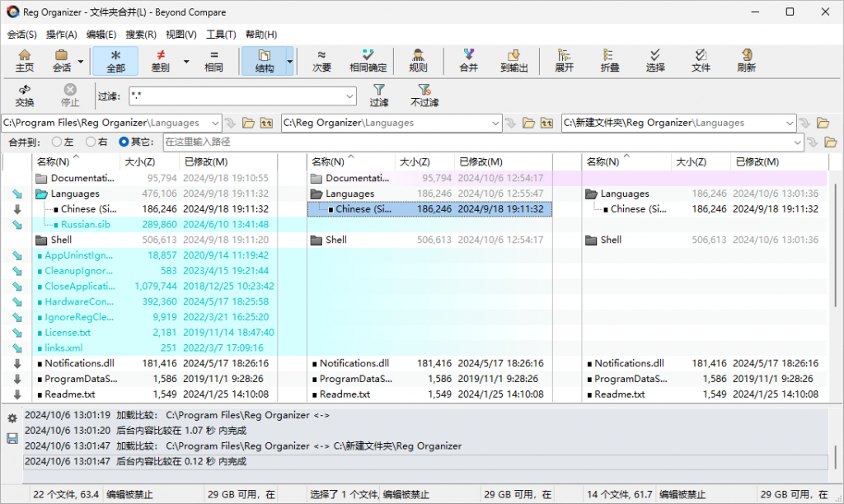The image size is (844, 504).
Task: Open dropdown arrow next to 差别
Action: (x=186, y=61)
